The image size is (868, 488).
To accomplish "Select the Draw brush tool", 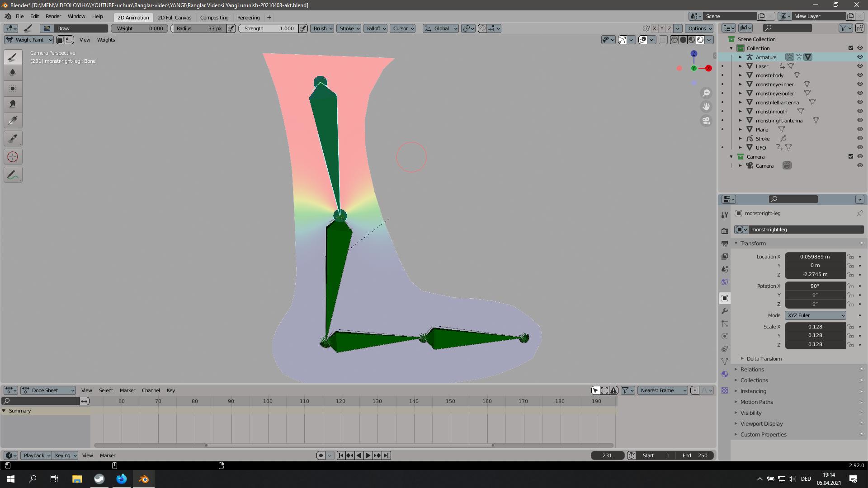I will 13,57.
